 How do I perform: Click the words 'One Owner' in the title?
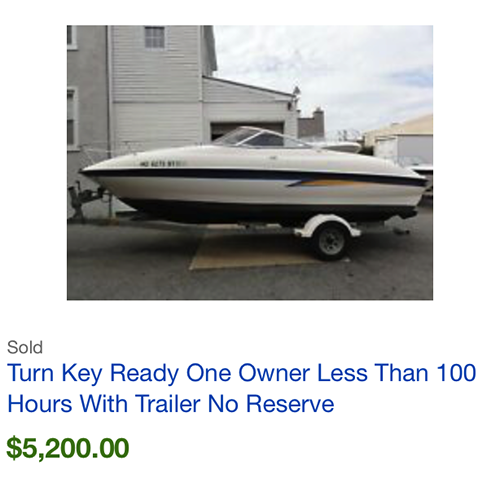[248, 373]
